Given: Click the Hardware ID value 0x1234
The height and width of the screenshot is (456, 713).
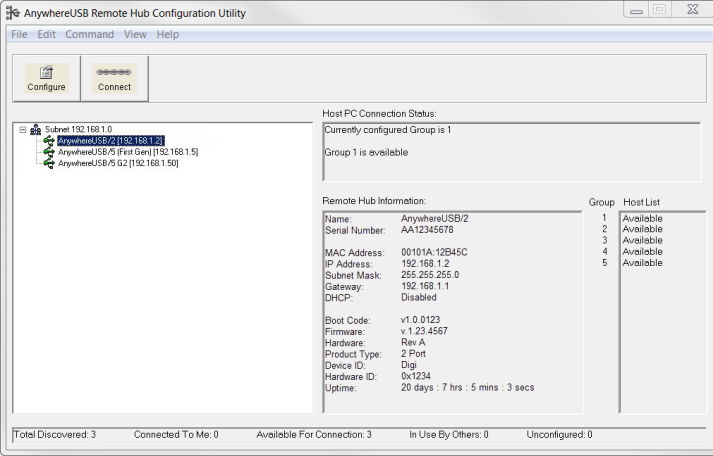Looking at the screenshot, I should (x=416, y=376).
